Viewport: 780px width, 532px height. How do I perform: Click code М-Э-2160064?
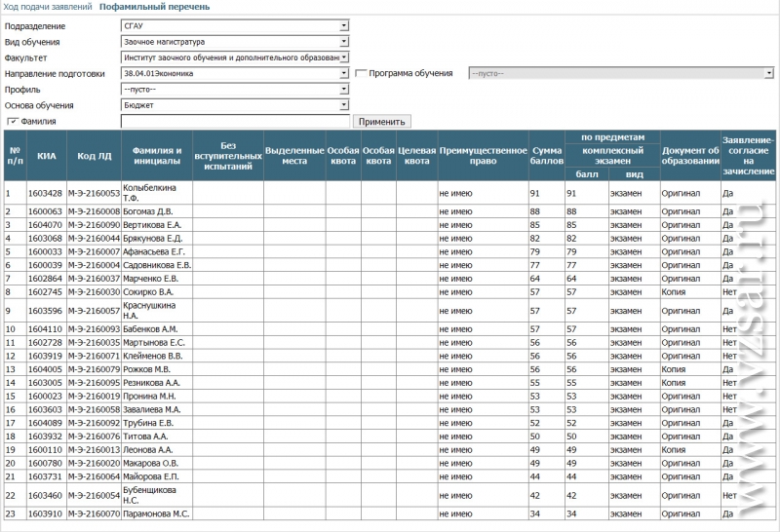[x=94, y=476]
